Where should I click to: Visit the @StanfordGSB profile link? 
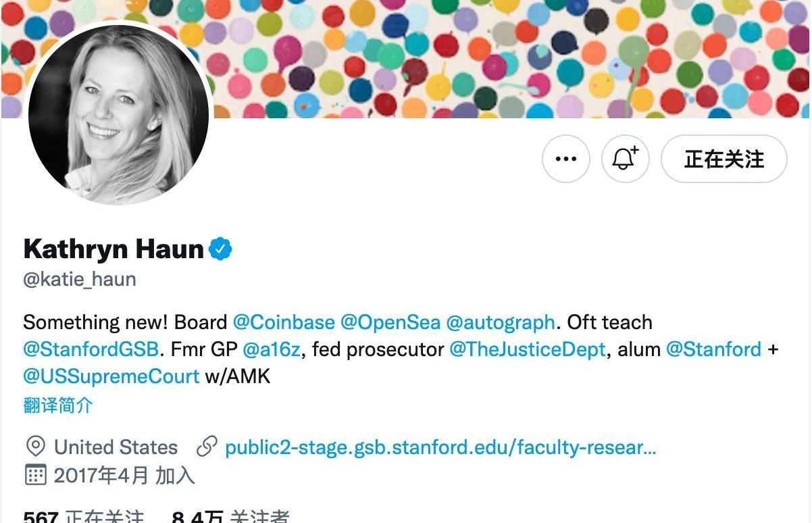(91, 349)
